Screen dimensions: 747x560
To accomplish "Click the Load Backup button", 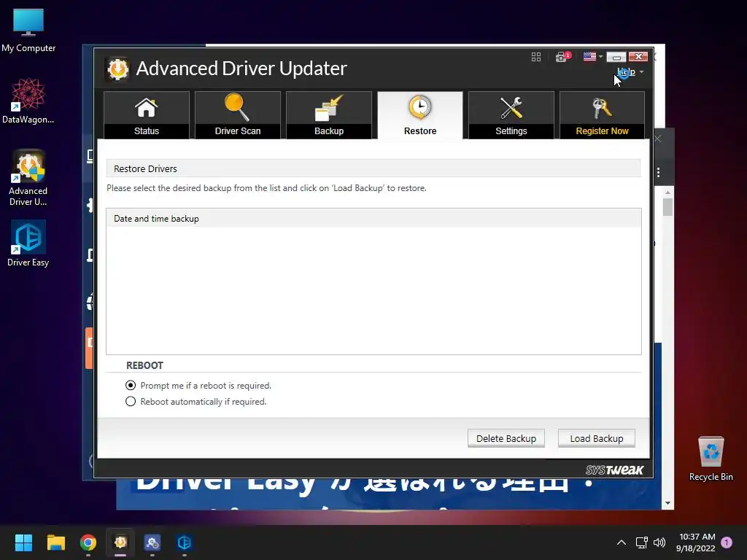I will click(597, 438).
